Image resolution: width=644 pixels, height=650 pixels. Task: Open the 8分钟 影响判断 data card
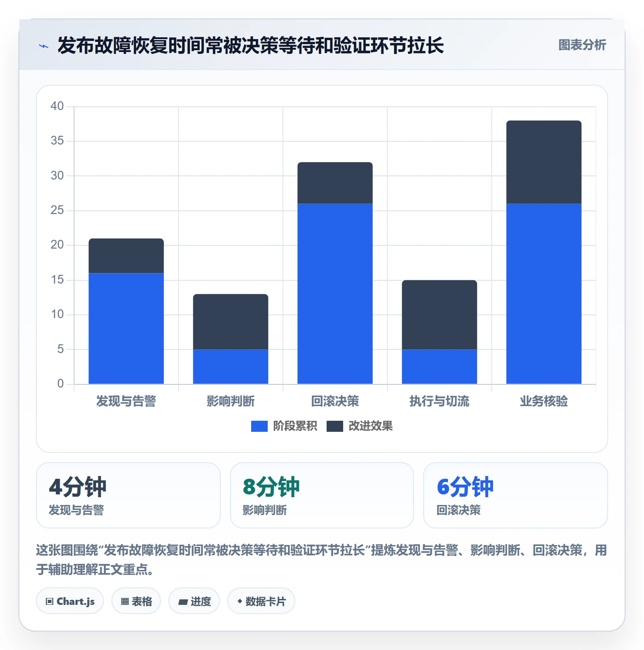point(322,495)
